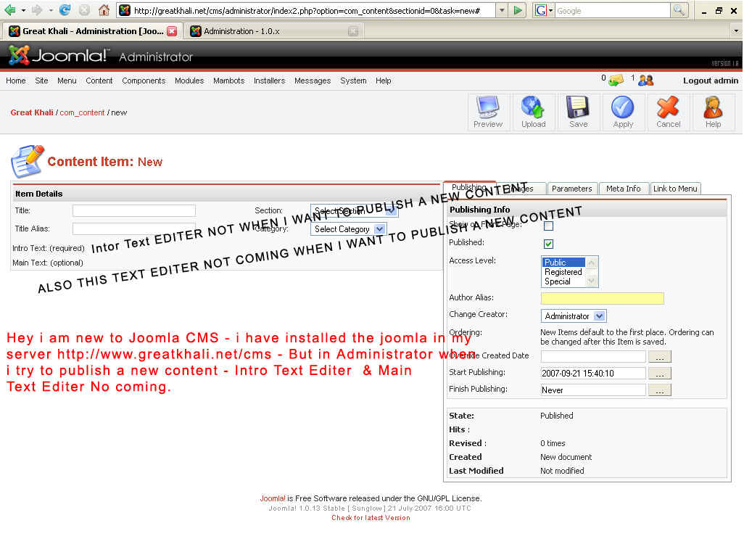The image size is (744, 560).
Task: Click the Cancel red X icon
Action: coord(668,112)
